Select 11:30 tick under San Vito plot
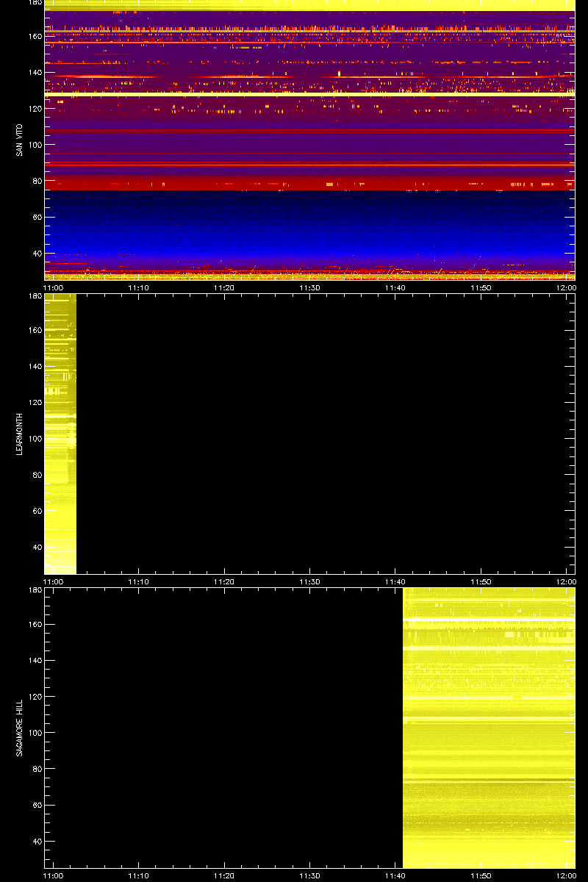 click(x=309, y=287)
